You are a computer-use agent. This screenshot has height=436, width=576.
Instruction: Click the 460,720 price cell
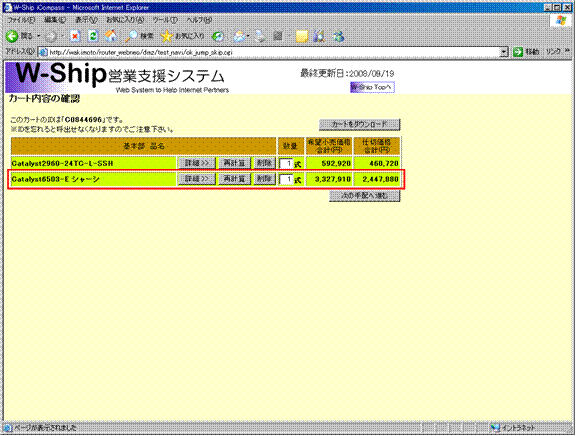tap(377, 163)
